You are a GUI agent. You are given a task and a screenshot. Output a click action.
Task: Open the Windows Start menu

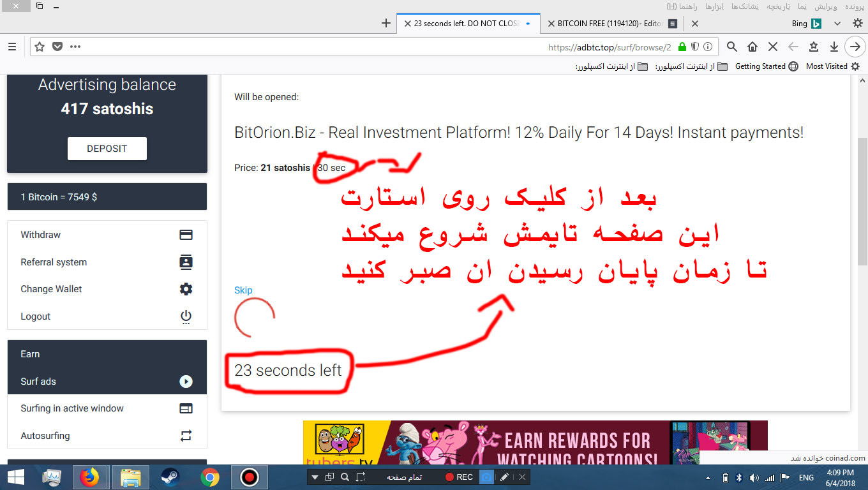(15, 477)
